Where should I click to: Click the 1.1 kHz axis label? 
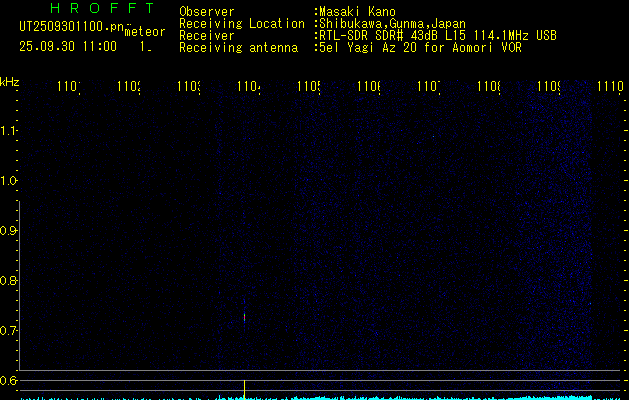[x=8, y=130]
